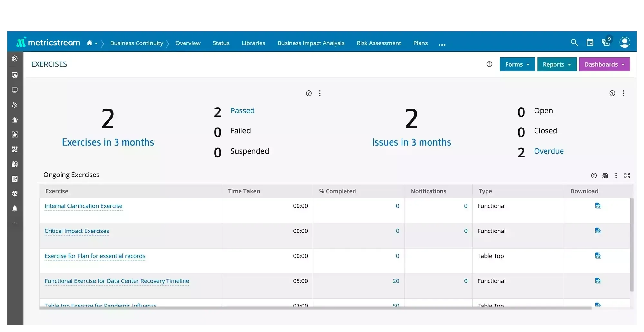Open the home icon in the navigation bar
This screenshot has height=332, width=644.
click(90, 43)
